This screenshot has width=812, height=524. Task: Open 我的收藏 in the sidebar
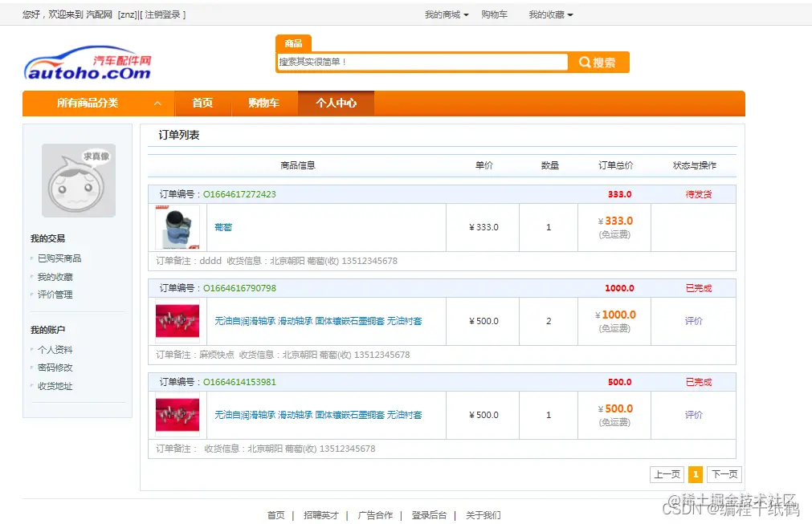pos(55,278)
